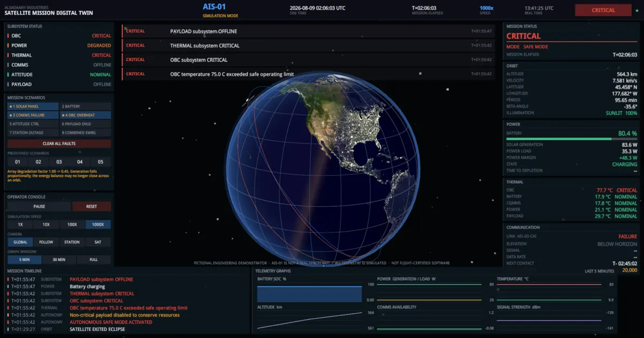This screenshot has height=338, width=644.
Task: Select the COMMS subsystem status row
Action: point(59,65)
